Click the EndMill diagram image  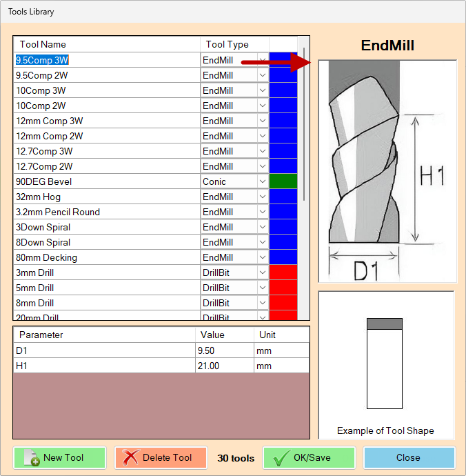[x=387, y=171]
